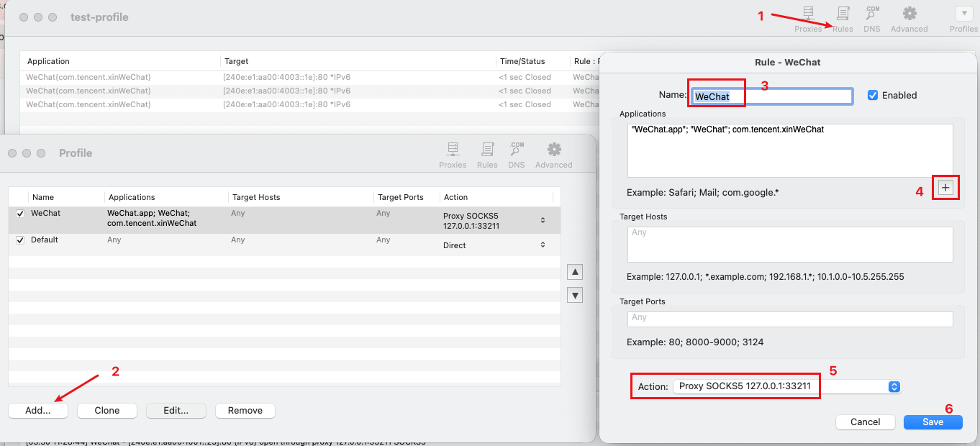980x446 pixels.
Task: Click Advanced gear icon in Profile window
Action: click(554, 155)
